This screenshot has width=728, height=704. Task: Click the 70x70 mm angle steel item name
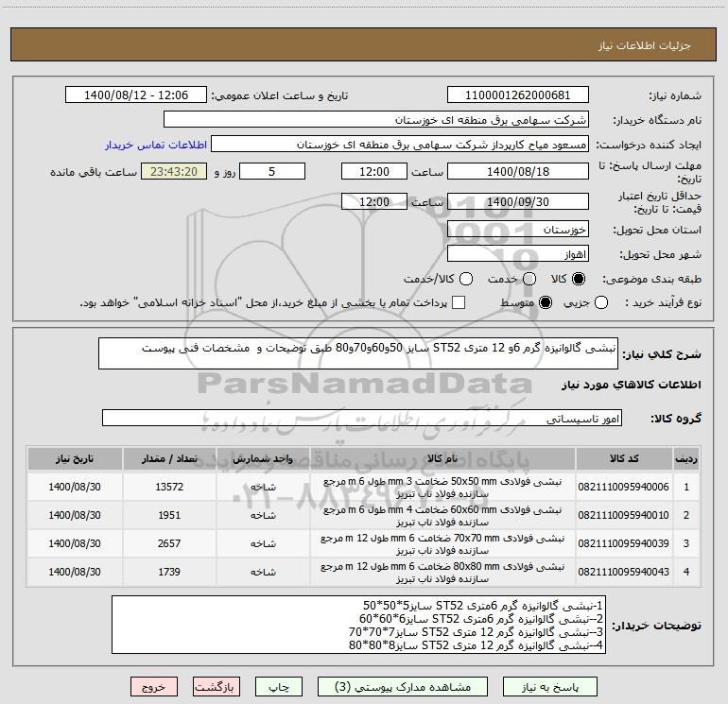pyautogui.click(x=442, y=544)
